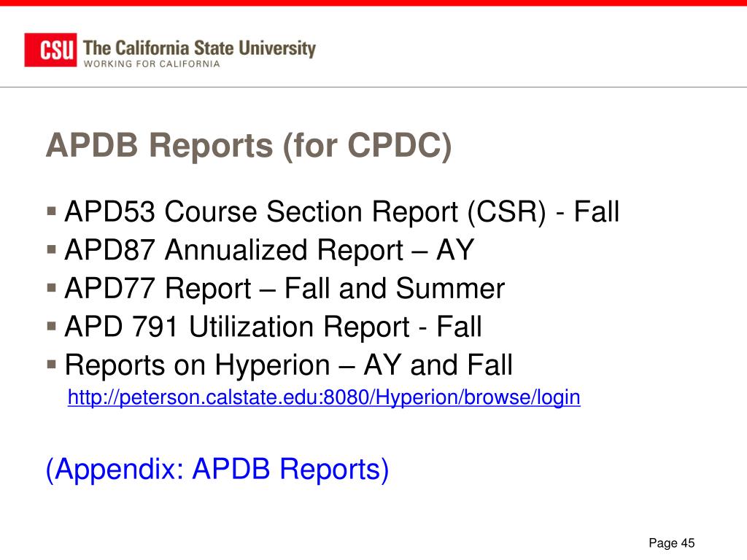Select the APD 791 Utilization Report line

click(x=273, y=327)
